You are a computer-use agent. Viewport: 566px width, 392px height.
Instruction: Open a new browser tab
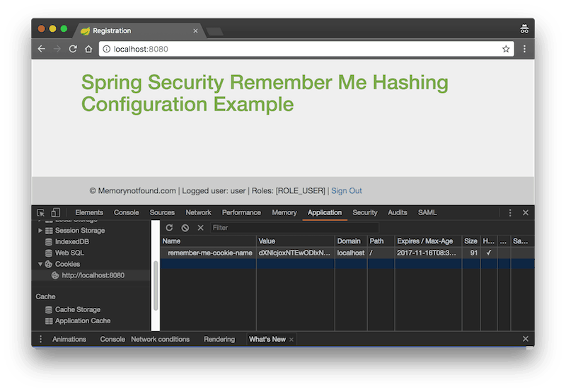215,32
